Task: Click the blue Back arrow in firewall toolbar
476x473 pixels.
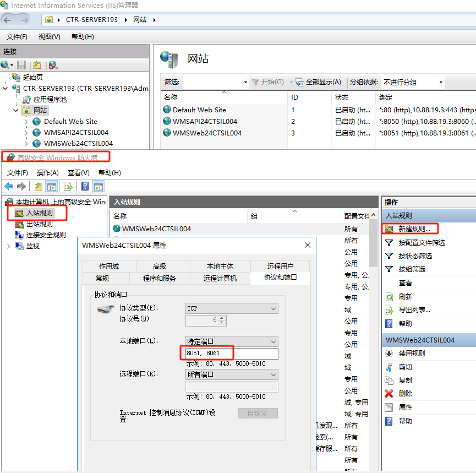Action: coord(9,186)
